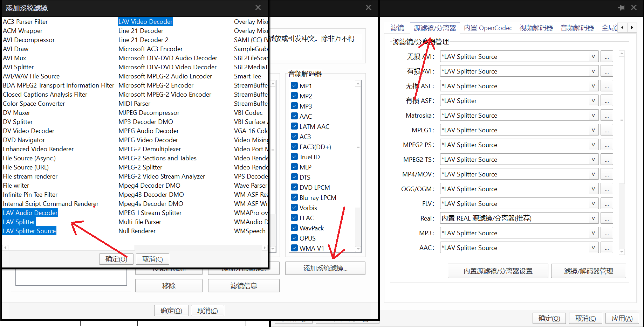Image resolution: width=644 pixels, height=327 pixels.
Task: Cancel the 添加系统滤镜 dialog
Action: (x=152, y=259)
